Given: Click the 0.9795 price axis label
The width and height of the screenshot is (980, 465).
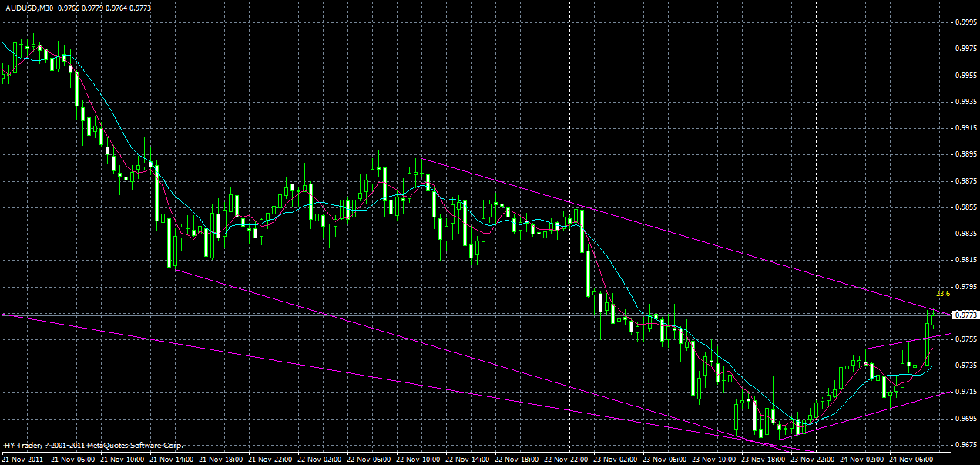Looking at the screenshot, I should pyautogui.click(x=966, y=287).
